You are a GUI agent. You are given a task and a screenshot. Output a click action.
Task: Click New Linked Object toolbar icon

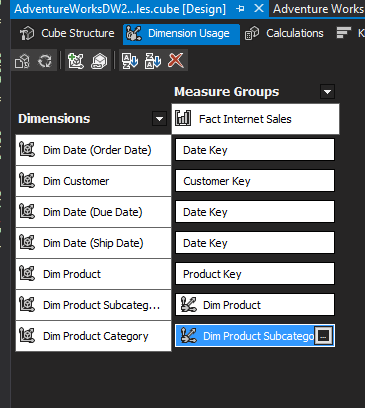[x=99, y=61]
